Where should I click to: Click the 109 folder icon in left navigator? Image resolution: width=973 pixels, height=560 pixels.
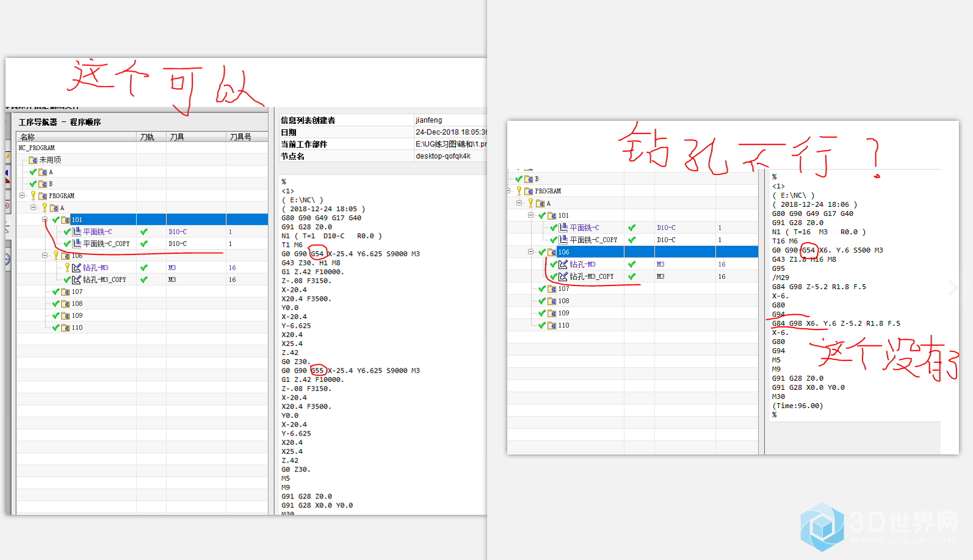tap(65, 315)
